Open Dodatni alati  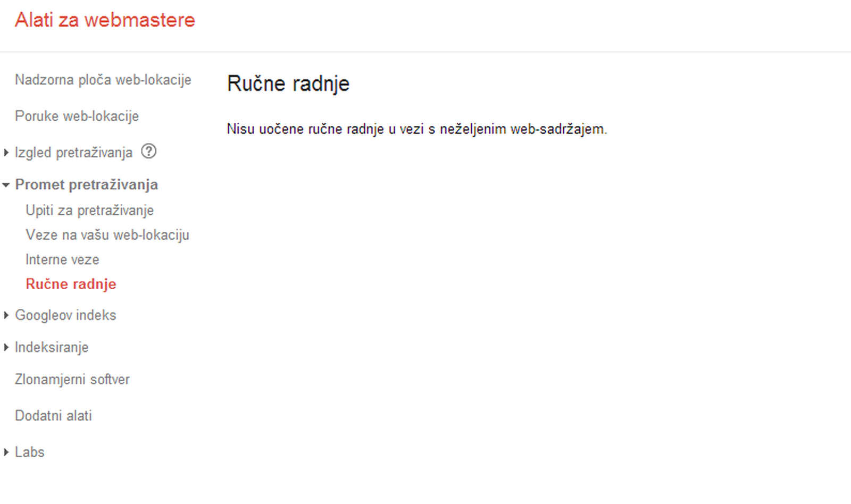pos(53,416)
